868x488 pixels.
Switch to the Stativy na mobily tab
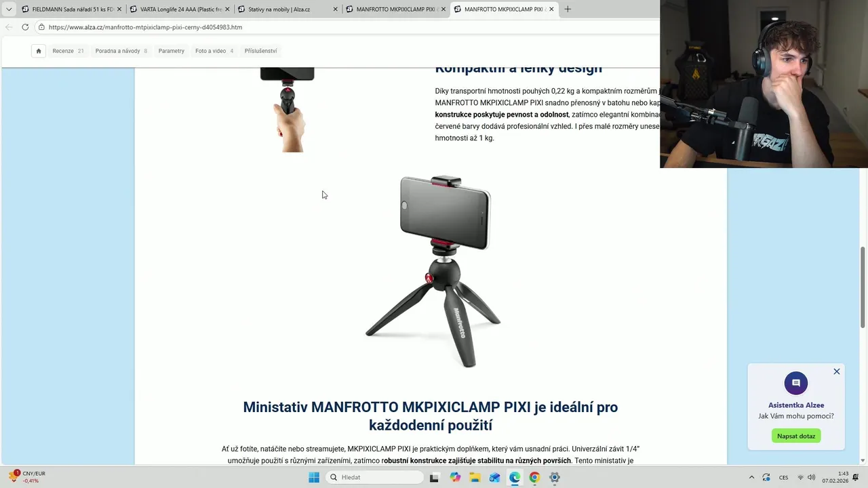tap(287, 9)
